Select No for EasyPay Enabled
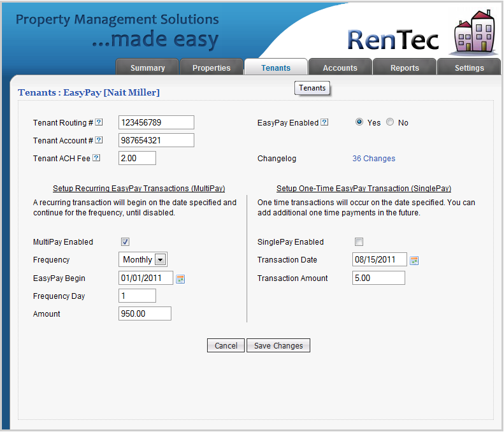504x432 pixels. click(x=389, y=122)
